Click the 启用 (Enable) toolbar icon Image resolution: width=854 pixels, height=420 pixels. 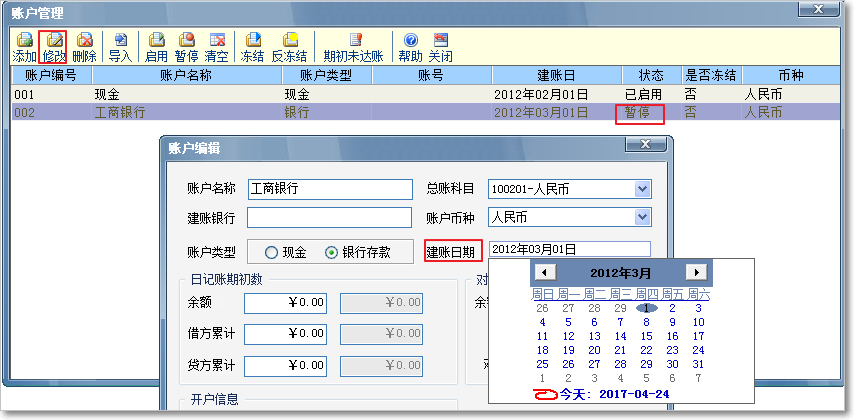(156, 47)
